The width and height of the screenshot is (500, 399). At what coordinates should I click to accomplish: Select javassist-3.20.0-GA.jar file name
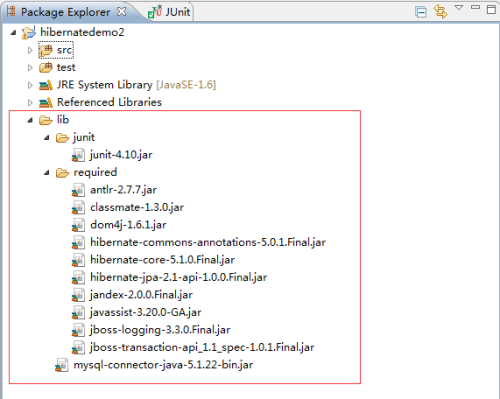(x=146, y=312)
